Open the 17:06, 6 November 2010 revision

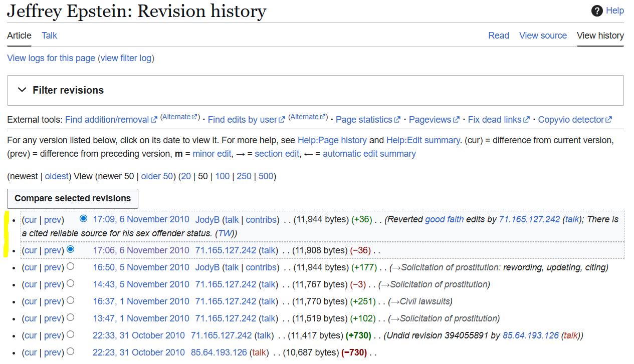click(141, 250)
